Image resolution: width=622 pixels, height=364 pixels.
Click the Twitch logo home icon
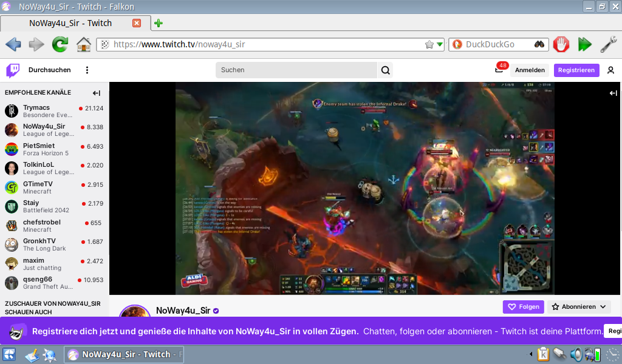tap(13, 70)
